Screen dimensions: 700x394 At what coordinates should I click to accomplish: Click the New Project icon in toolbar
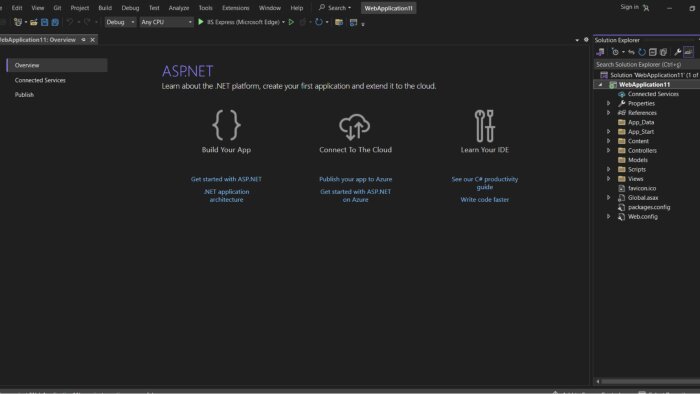tap(18, 22)
